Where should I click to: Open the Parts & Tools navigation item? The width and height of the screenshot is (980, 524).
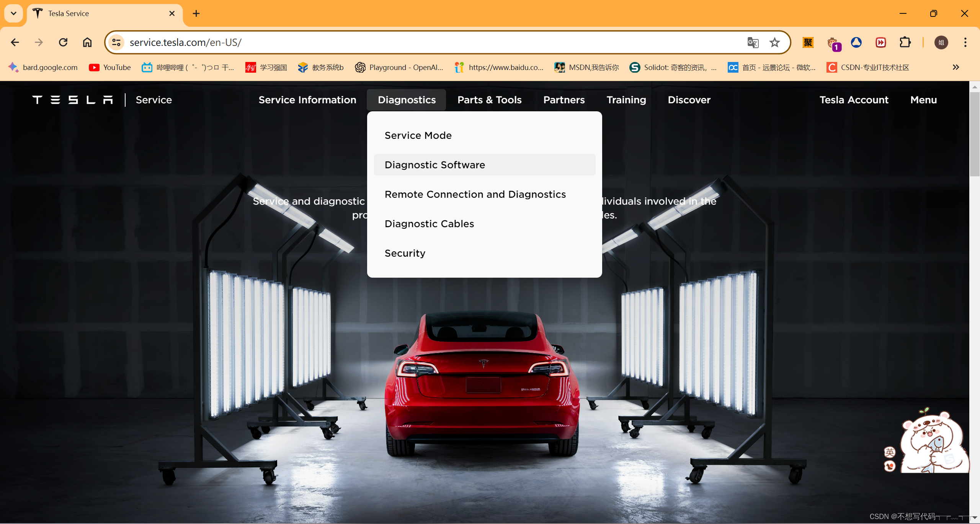coord(489,100)
